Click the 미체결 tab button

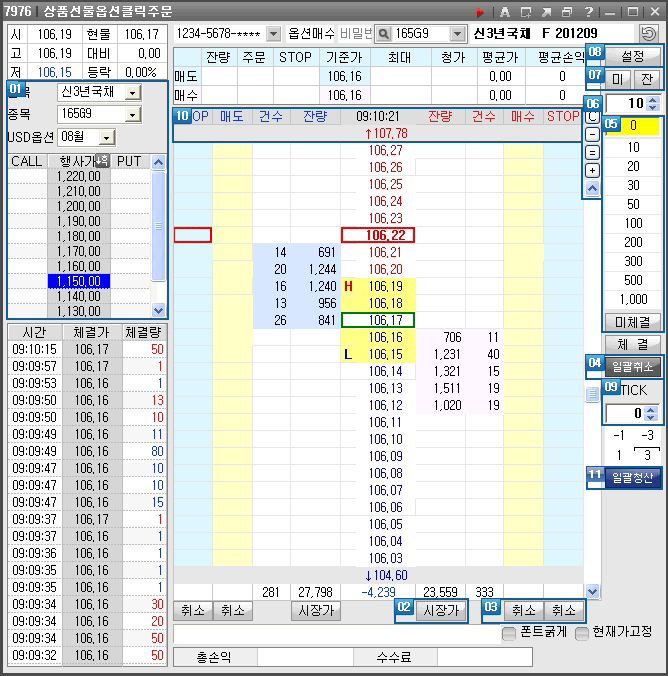[633, 322]
